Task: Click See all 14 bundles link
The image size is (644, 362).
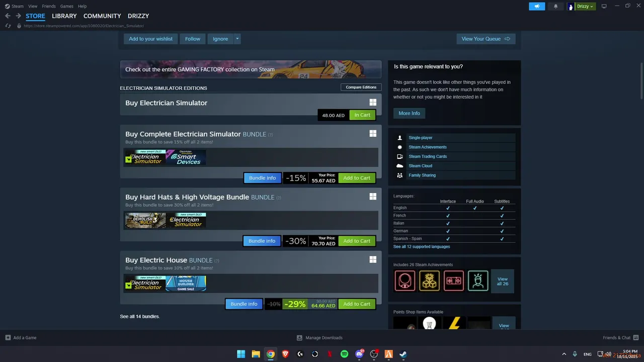Action: pos(140,317)
